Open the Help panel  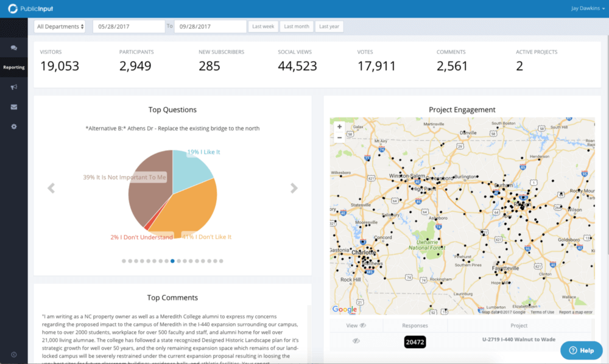[x=581, y=350]
